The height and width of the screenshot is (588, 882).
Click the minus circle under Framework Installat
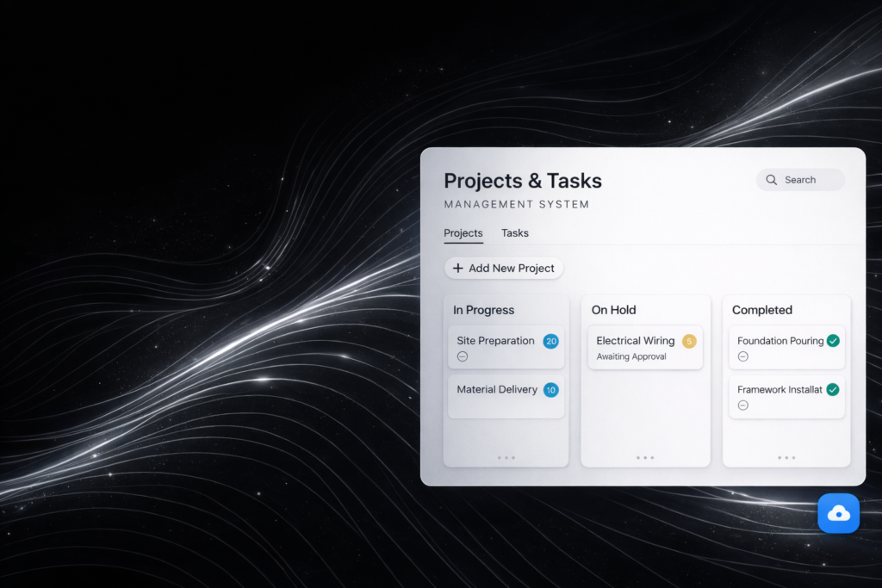click(743, 405)
